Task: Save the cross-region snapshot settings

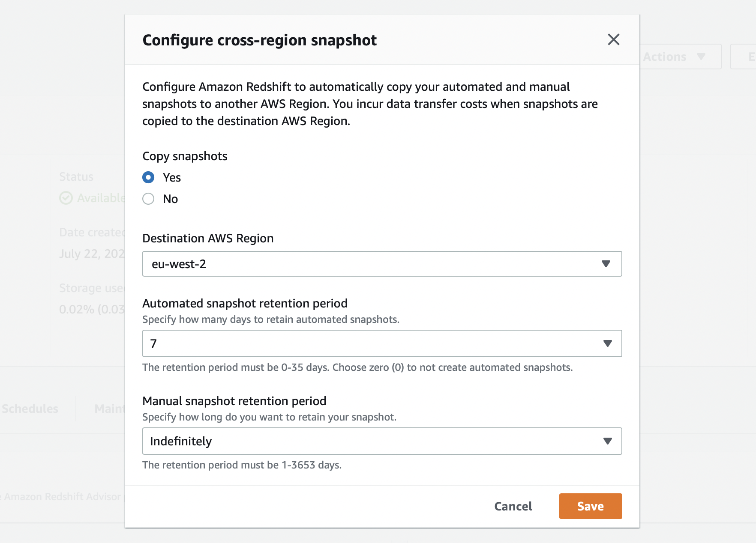Action: click(x=591, y=506)
